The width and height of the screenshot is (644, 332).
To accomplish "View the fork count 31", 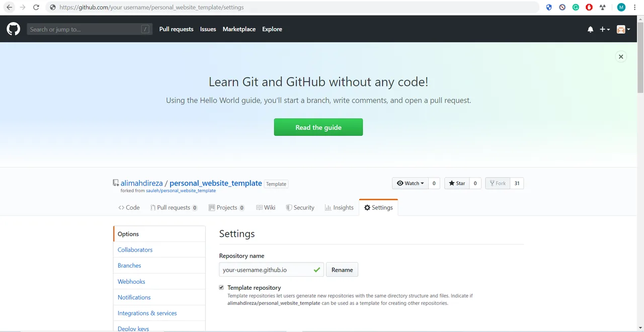I will click(x=517, y=183).
